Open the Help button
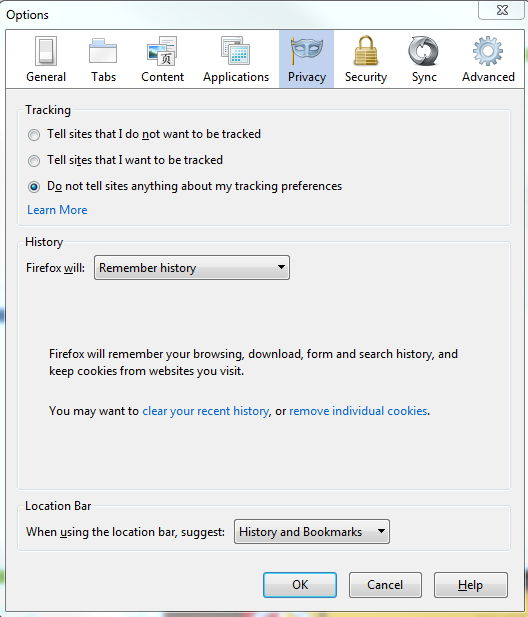This screenshot has height=617, width=528. [471, 585]
